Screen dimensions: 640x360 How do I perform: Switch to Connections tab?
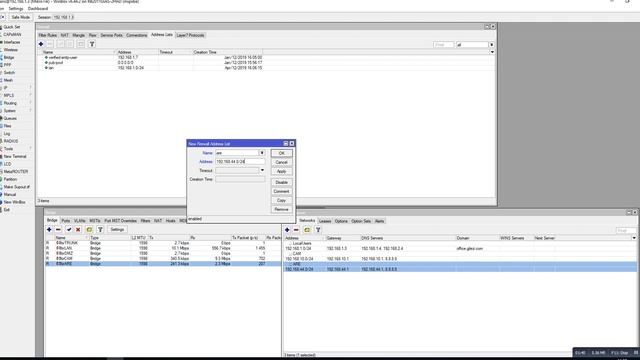click(x=136, y=36)
